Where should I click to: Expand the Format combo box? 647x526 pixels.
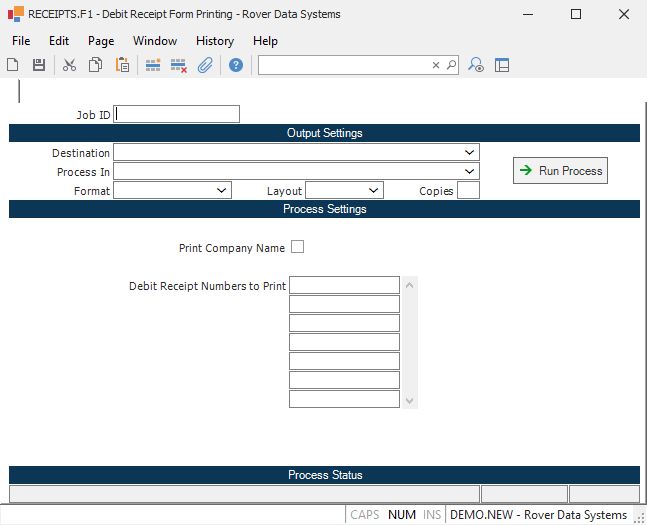click(222, 190)
